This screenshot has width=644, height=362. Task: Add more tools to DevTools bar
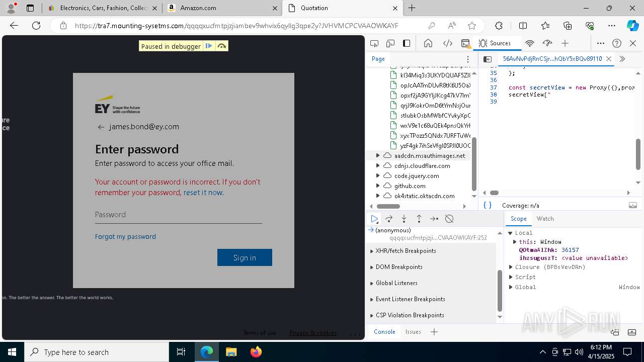[565, 43]
